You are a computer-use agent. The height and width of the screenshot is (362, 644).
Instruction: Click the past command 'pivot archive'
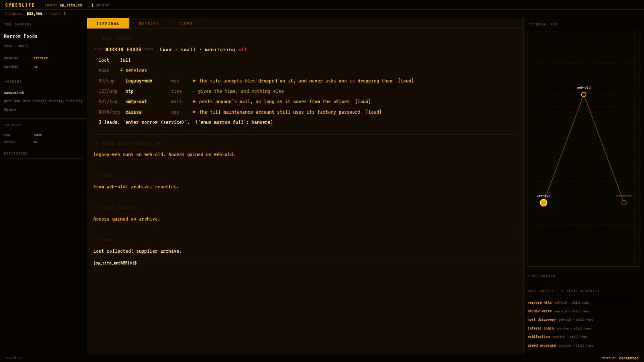[x=118, y=207]
